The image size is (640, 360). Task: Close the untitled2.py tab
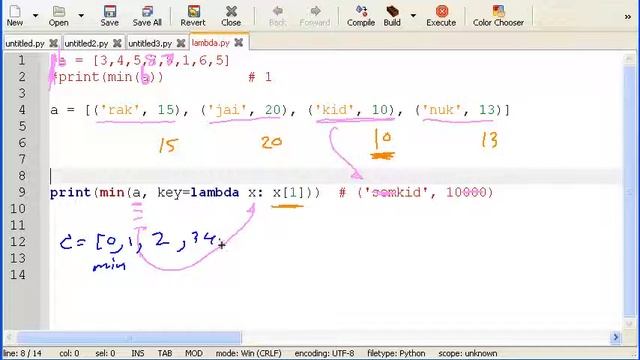point(117,43)
